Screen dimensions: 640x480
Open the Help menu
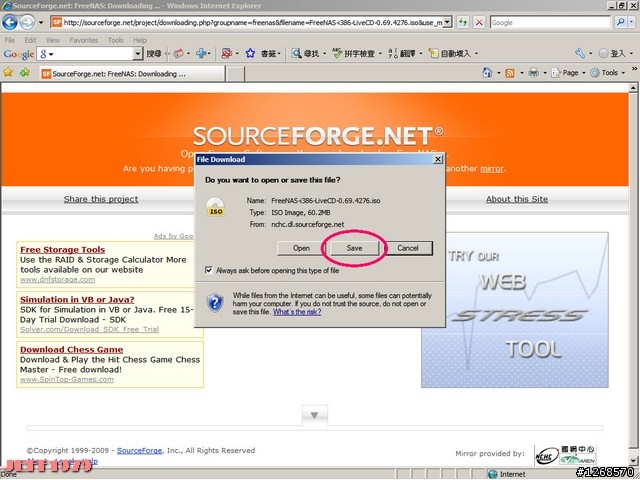(140, 40)
